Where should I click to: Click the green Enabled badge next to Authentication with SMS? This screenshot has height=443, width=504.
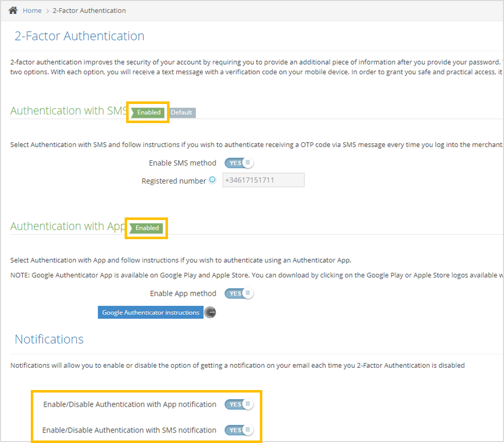(147, 113)
